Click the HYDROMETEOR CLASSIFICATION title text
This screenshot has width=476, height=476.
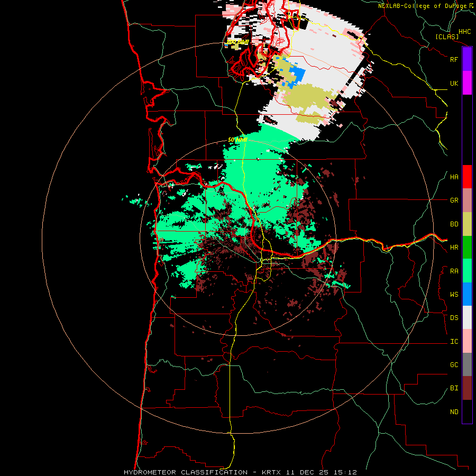[186, 472]
